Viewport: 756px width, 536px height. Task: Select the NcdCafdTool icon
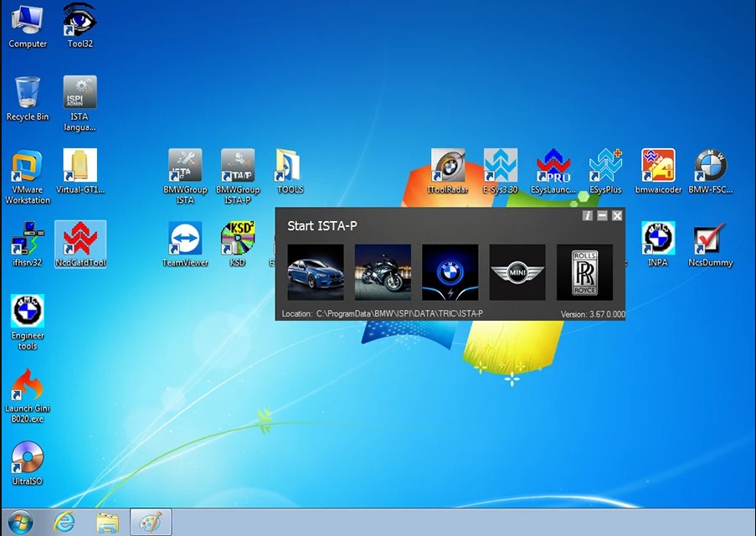tap(80, 245)
